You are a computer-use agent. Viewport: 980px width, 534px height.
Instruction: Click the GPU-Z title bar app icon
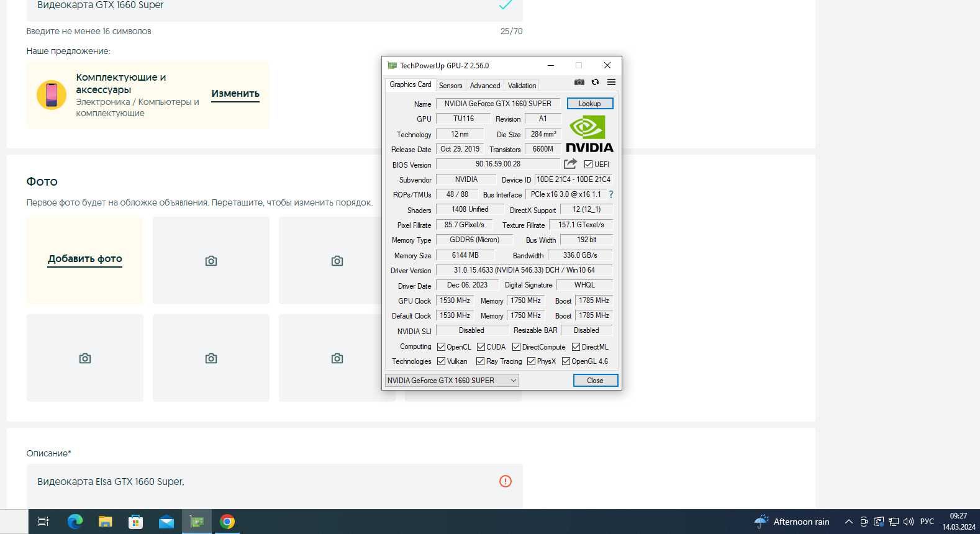point(392,65)
